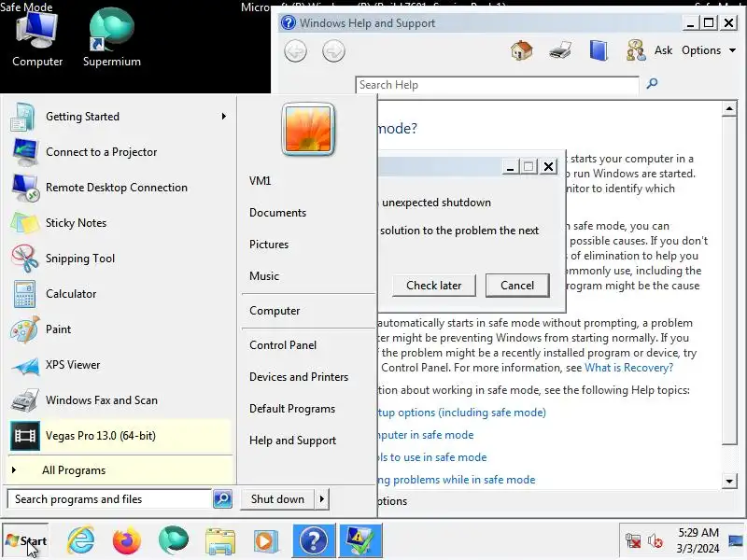Click the Show desktop button

click(737, 541)
